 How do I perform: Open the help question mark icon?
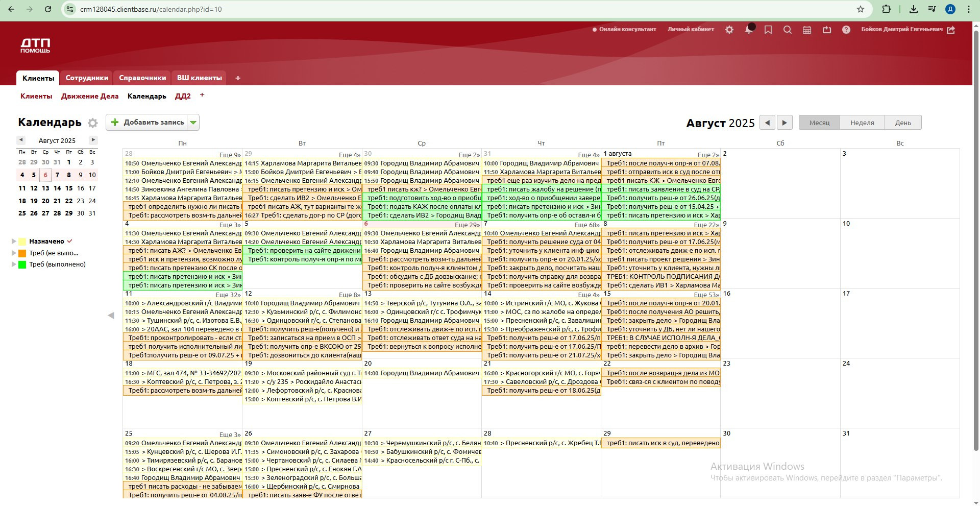coord(846,30)
